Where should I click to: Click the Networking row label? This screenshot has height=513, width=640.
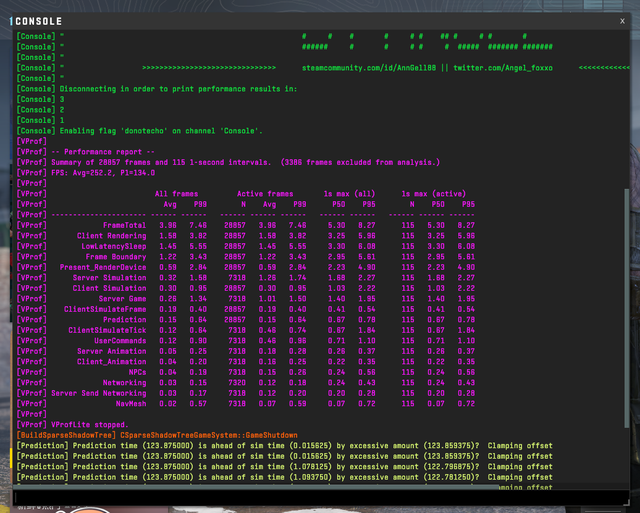click(x=124, y=383)
